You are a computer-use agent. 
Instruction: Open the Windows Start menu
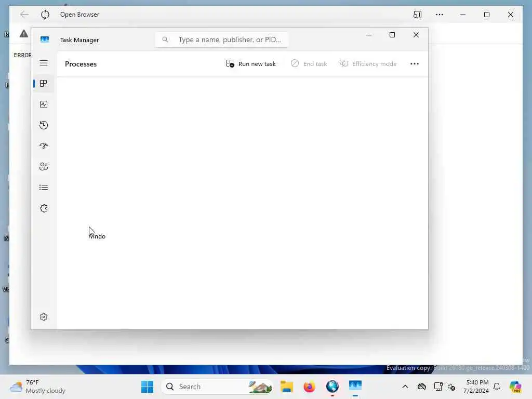[x=147, y=387]
